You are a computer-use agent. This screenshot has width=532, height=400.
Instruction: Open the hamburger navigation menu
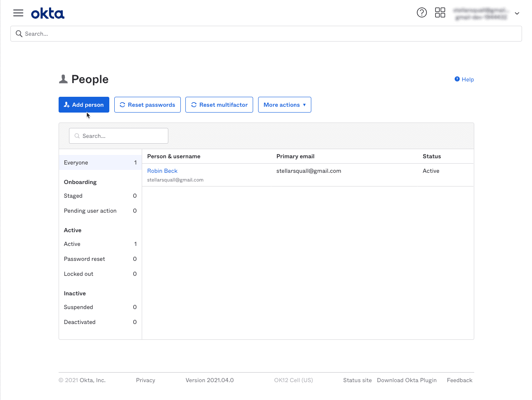click(18, 13)
